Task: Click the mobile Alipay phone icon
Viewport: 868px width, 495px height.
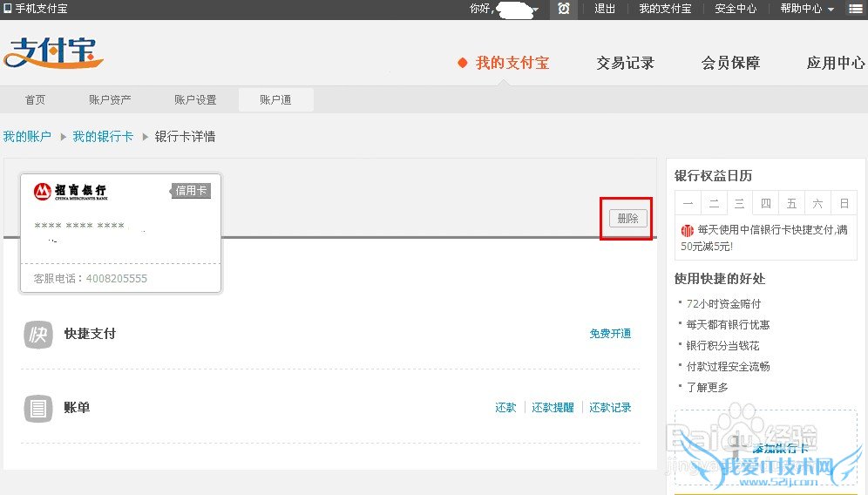Action: click(x=8, y=9)
